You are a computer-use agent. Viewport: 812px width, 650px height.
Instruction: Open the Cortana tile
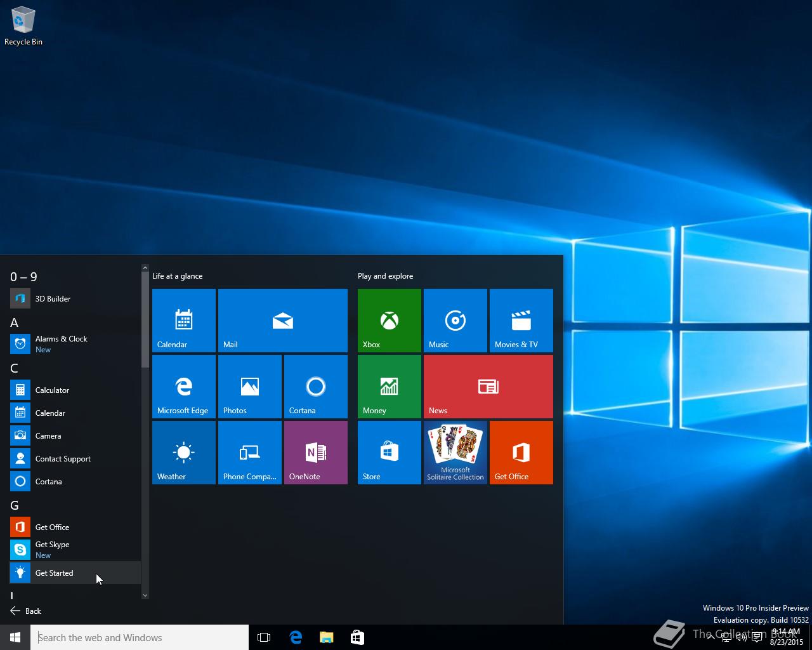pos(316,387)
